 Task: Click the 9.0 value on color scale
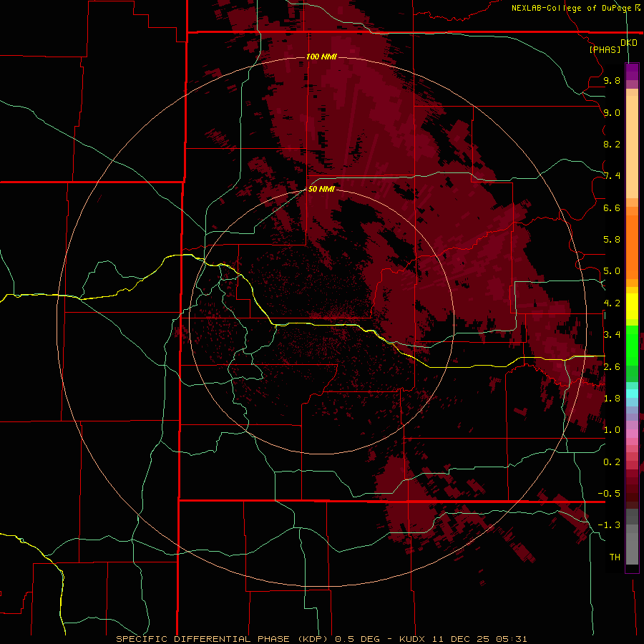point(612,112)
